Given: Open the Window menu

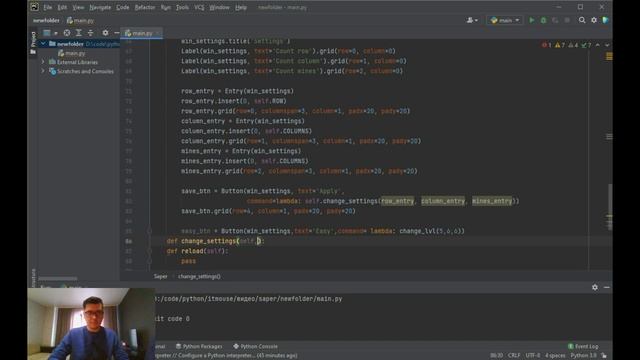Looking at the screenshot, I should click(x=219, y=7).
